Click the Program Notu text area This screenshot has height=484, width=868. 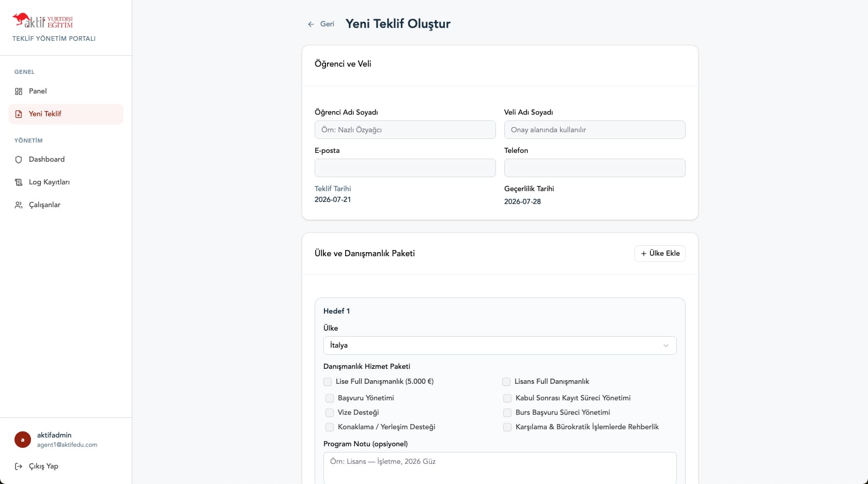click(x=500, y=468)
